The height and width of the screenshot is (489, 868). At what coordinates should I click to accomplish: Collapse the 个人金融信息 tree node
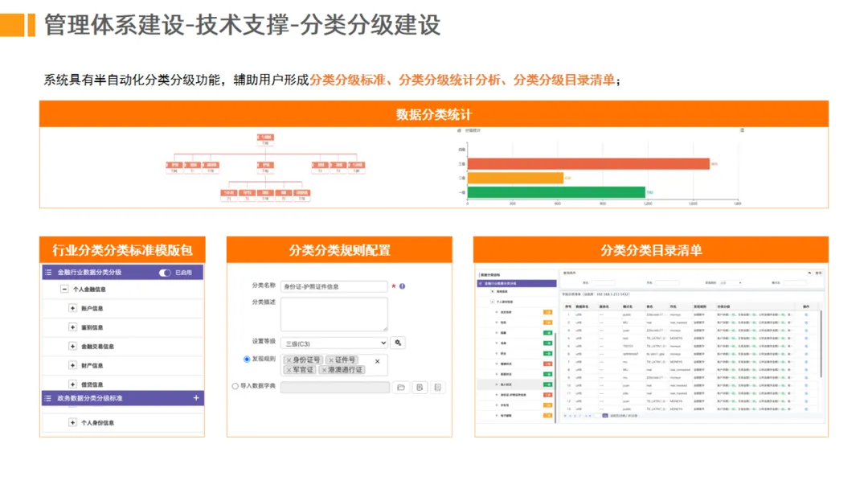point(64,289)
